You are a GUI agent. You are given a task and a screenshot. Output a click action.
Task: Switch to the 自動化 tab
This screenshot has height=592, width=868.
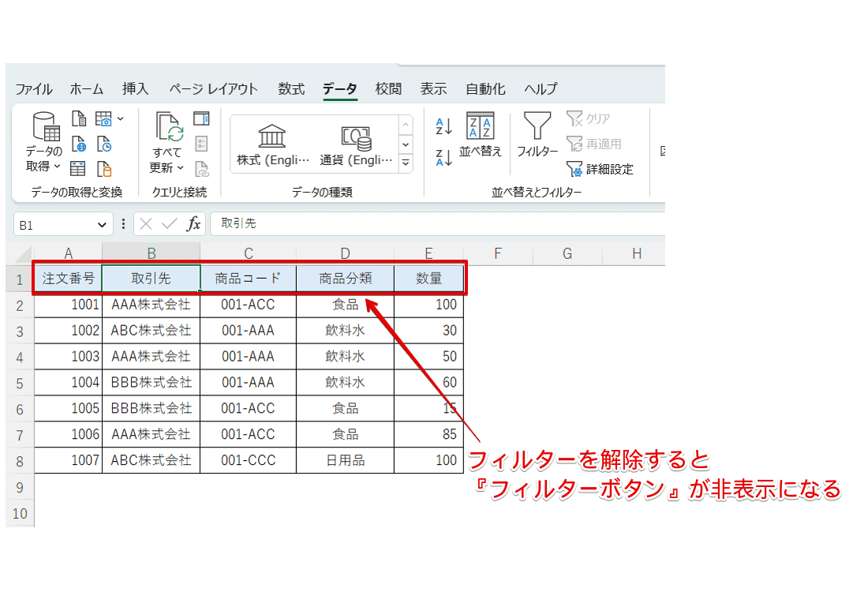pos(485,88)
